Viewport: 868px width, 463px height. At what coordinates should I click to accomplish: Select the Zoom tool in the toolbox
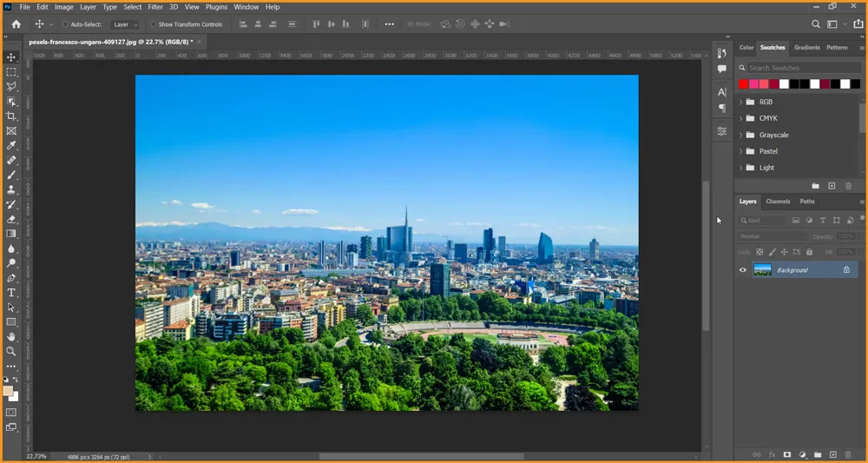pyautogui.click(x=11, y=351)
